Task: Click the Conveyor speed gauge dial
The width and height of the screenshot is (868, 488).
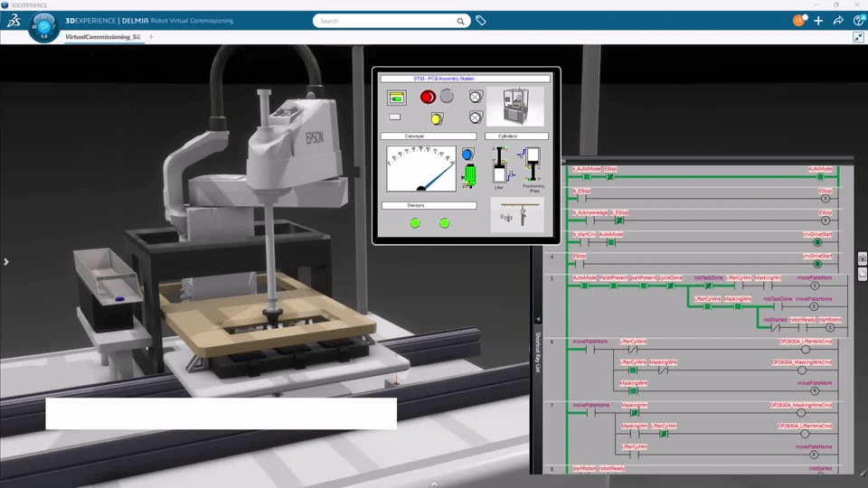Action: pyautogui.click(x=421, y=168)
